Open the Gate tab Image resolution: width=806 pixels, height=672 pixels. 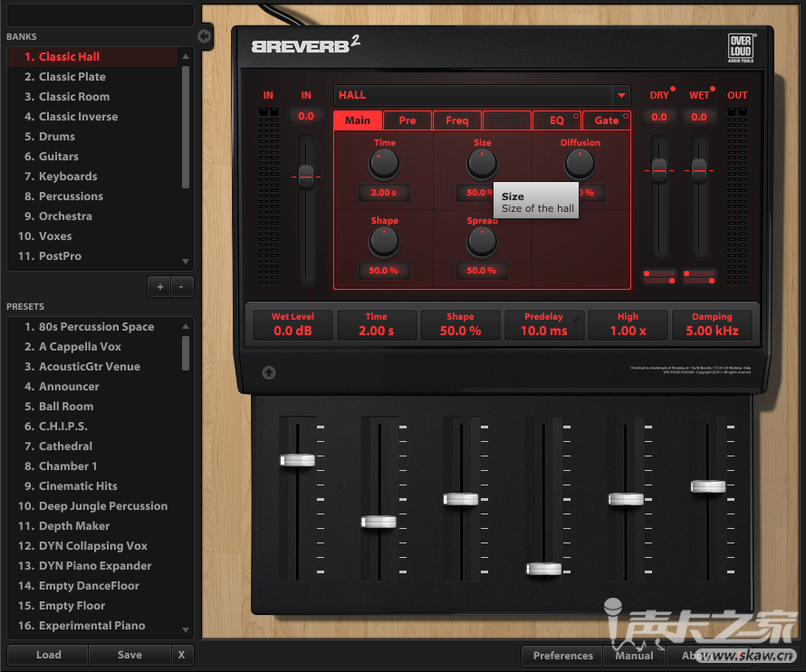coord(607,120)
